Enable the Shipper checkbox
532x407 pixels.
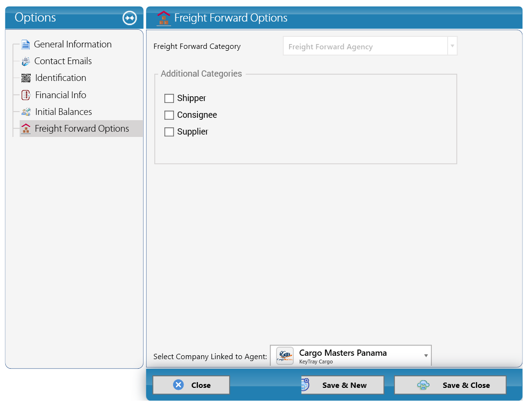(x=169, y=98)
